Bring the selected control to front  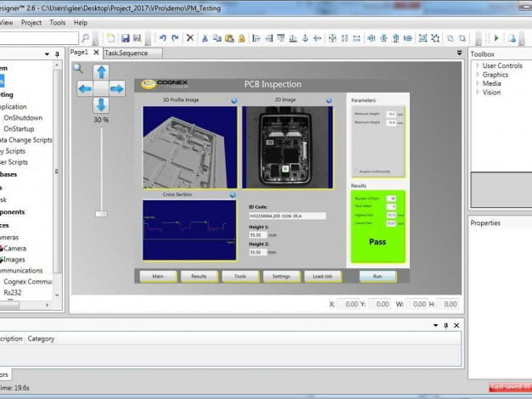[451, 38]
